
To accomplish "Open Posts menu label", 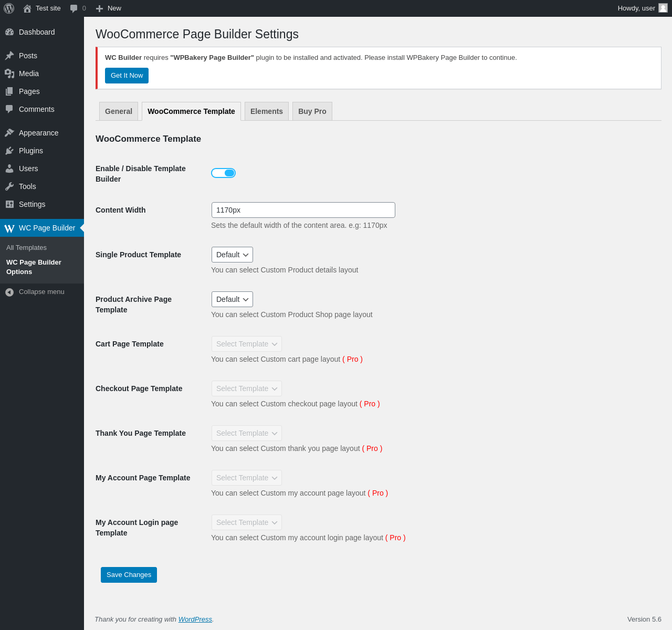I will tap(28, 56).
